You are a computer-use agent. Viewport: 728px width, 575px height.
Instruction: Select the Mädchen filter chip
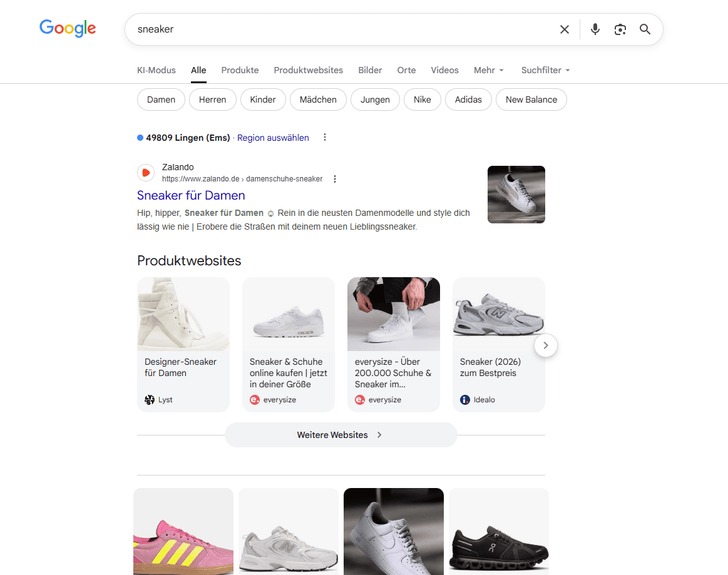pos(318,99)
